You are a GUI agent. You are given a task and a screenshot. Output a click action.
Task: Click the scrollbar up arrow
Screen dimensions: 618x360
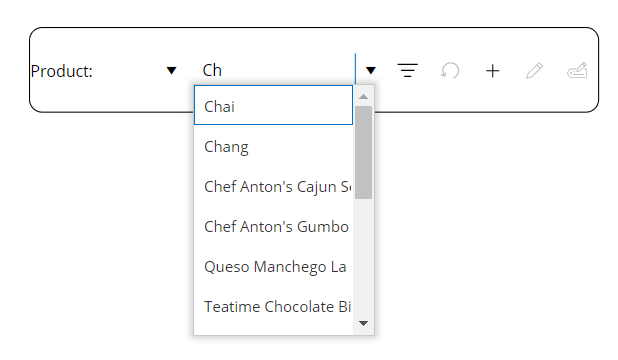[363, 97]
